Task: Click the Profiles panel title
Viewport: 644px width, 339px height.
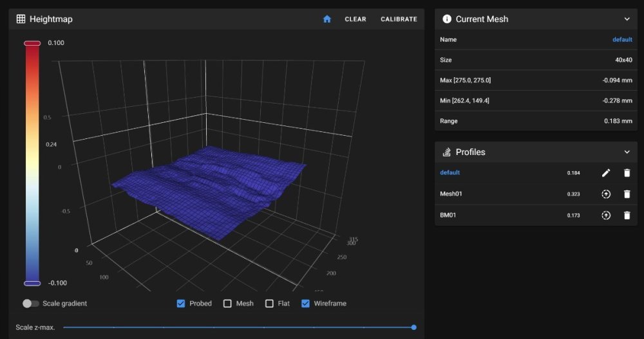Action: [x=470, y=152]
